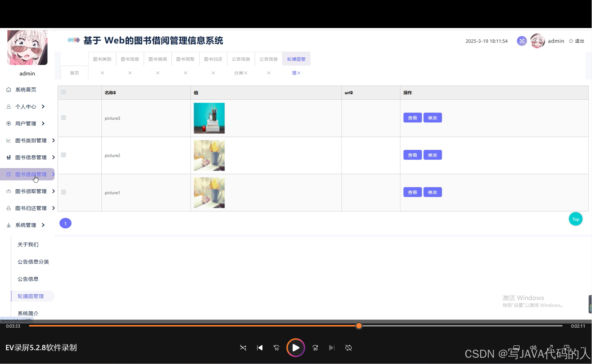Image resolution: width=592 pixels, height=364 pixels.
Task: Expand the 用户管理 sidebar menu
Action: click(x=26, y=123)
